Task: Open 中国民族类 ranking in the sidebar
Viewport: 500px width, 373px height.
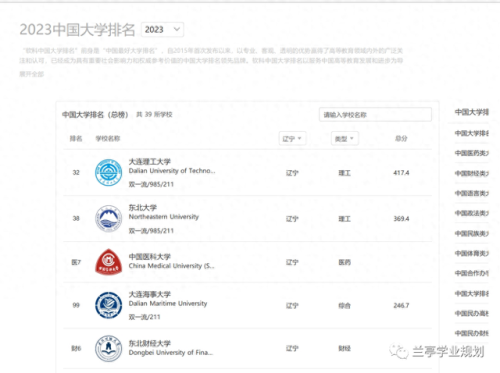Action: click(x=472, y=233)
